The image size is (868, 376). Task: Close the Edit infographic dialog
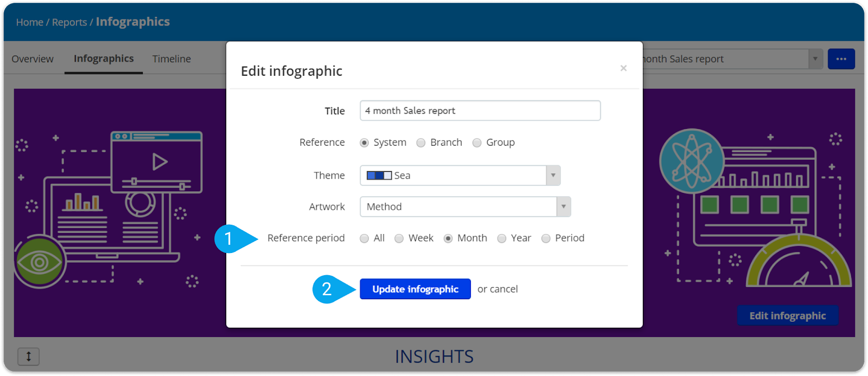(623, 68)
